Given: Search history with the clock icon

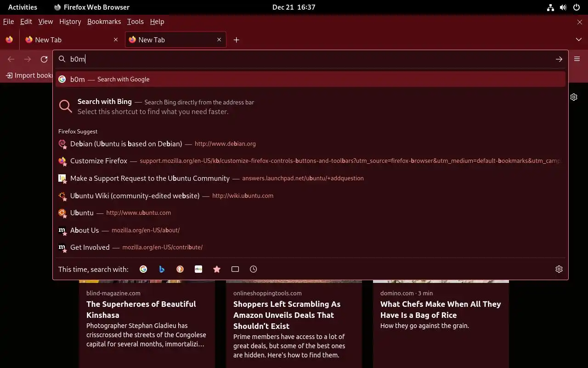Looking at the screenshot, I should 254,269.
